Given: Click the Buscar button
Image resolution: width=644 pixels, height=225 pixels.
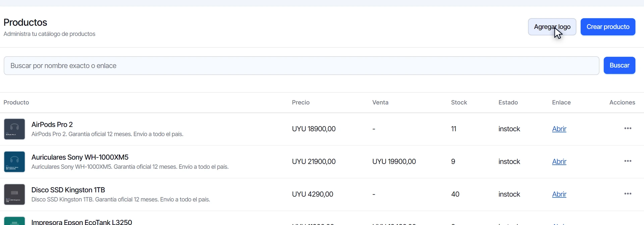Looking at the screenshot, I should pos(619,65).
